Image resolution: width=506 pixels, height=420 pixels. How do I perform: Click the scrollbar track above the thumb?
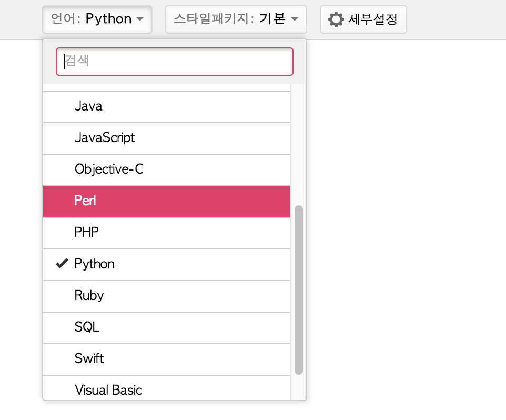coord(299,147)
